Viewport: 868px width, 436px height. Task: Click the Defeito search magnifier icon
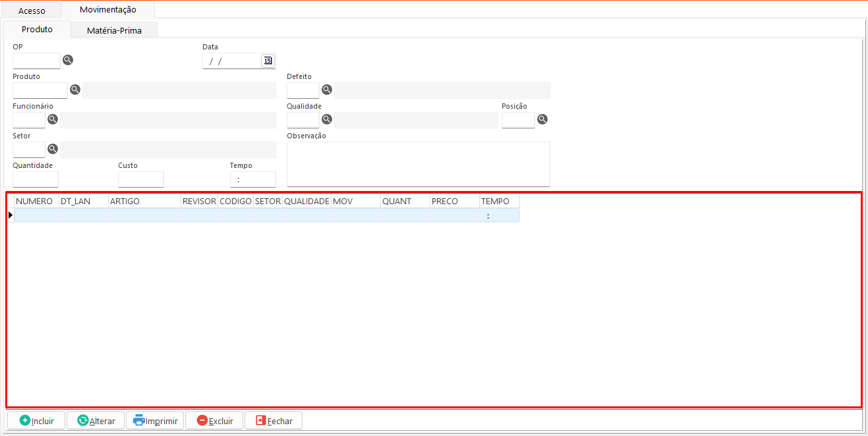click(326, 90)
